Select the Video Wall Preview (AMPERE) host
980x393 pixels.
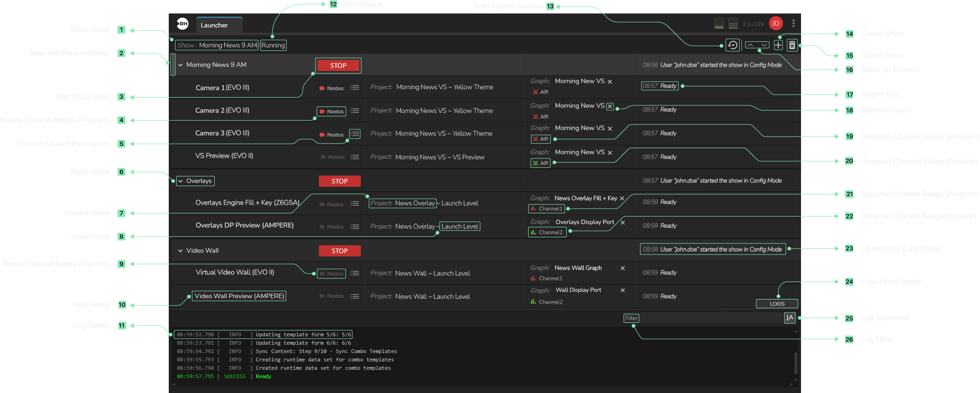point(239,296)
